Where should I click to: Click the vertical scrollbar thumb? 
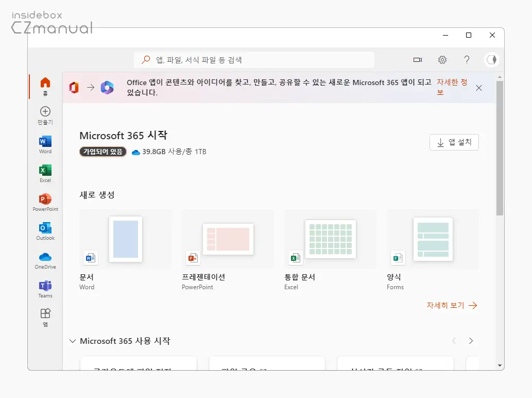[500, 148]
